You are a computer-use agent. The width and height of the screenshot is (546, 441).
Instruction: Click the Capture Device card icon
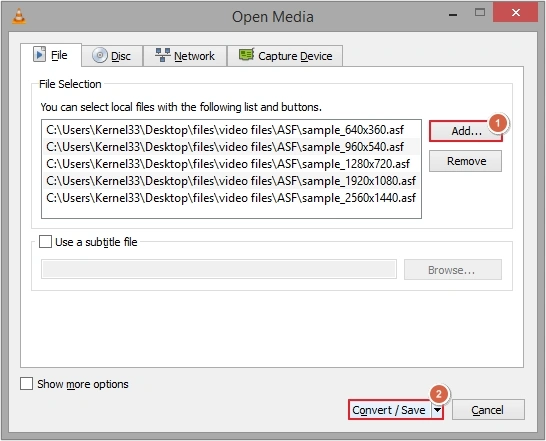[x=247, y=55]
